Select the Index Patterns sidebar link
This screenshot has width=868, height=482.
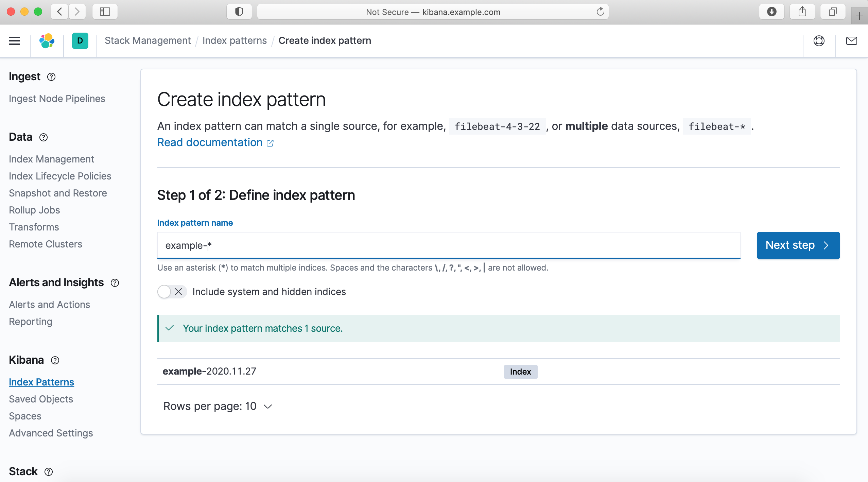click(41, 382)
